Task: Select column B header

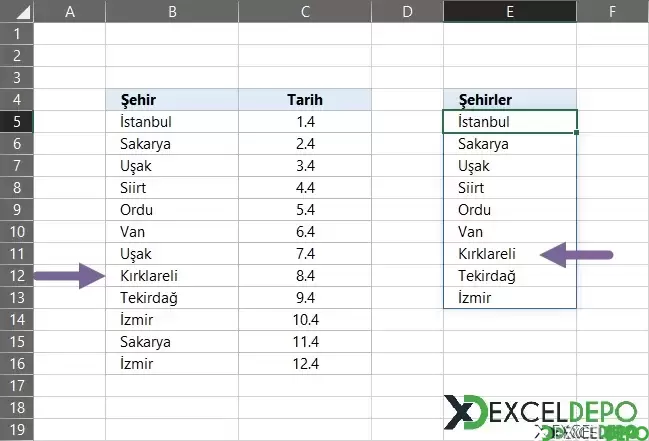Action: [x=172, y=12]
